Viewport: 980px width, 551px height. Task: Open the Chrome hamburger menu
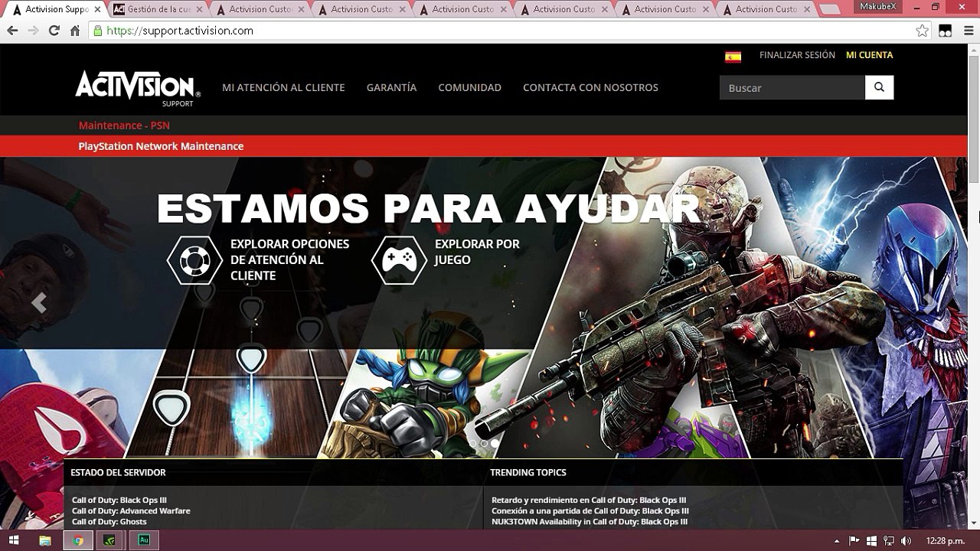(x=969, y=31)
